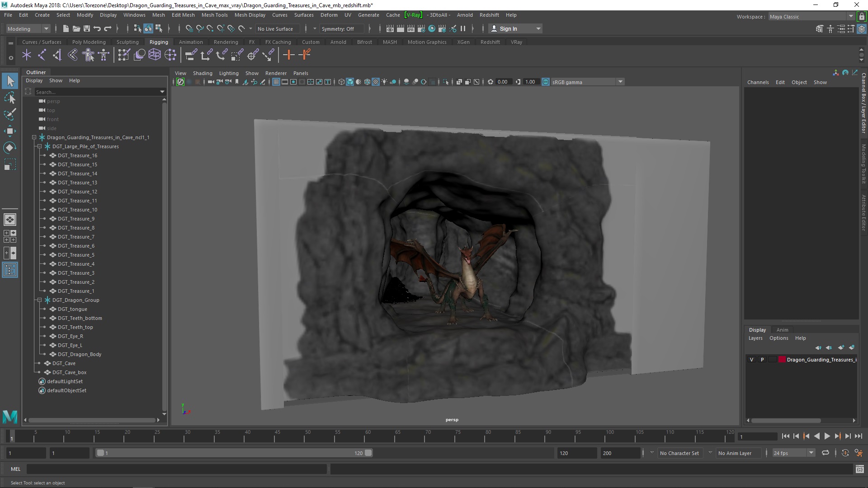
Task: Click the Create Locator shelf icon
Action: (x=27, y=55)
